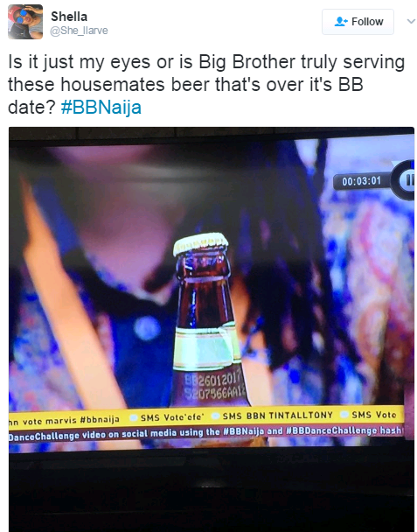Click the black TV bezel below screen
The height and width of the screenshot is (532, 417).
pos(212,492)
